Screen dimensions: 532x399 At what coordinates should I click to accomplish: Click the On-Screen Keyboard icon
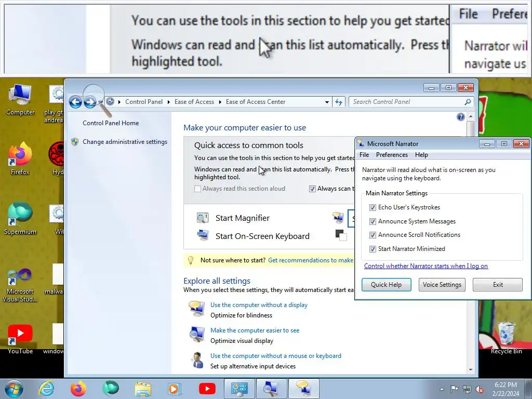(x=203, y=235)
